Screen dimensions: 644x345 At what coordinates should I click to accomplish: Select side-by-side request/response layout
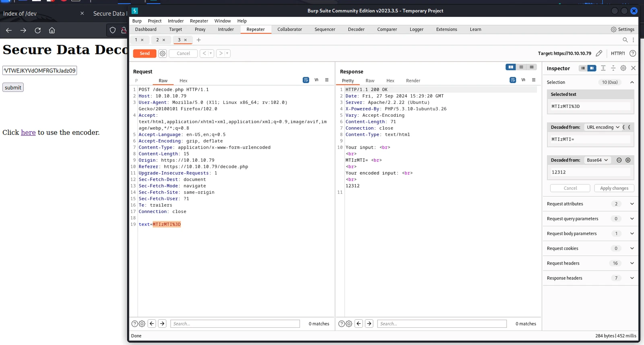[x=511, y=67]
